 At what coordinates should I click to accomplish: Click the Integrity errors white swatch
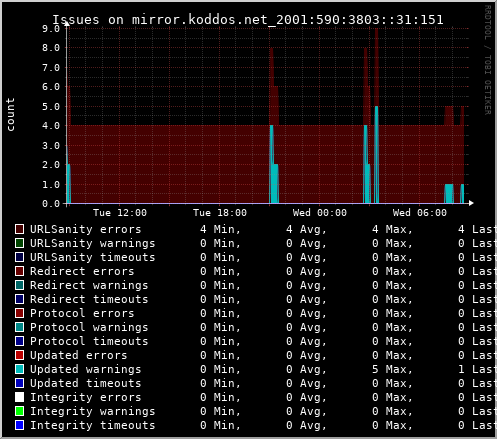(19, 397)
